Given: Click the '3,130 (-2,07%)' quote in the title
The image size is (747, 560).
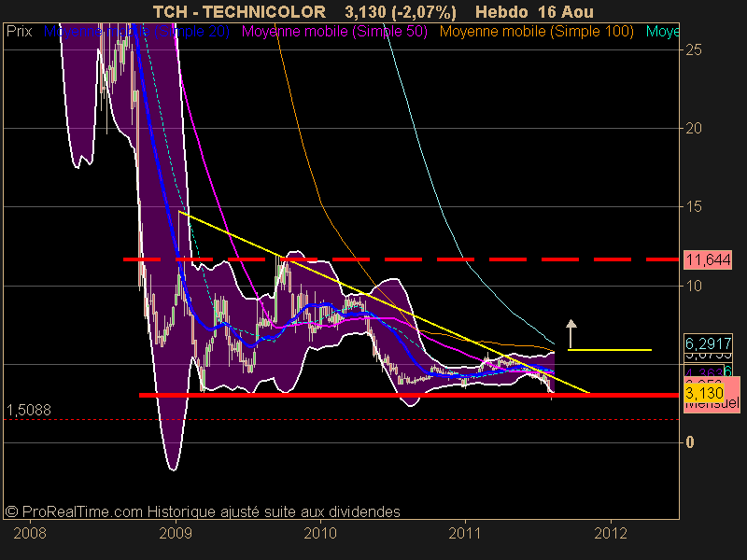Looking at the screenshot, I should click(401, 11).
